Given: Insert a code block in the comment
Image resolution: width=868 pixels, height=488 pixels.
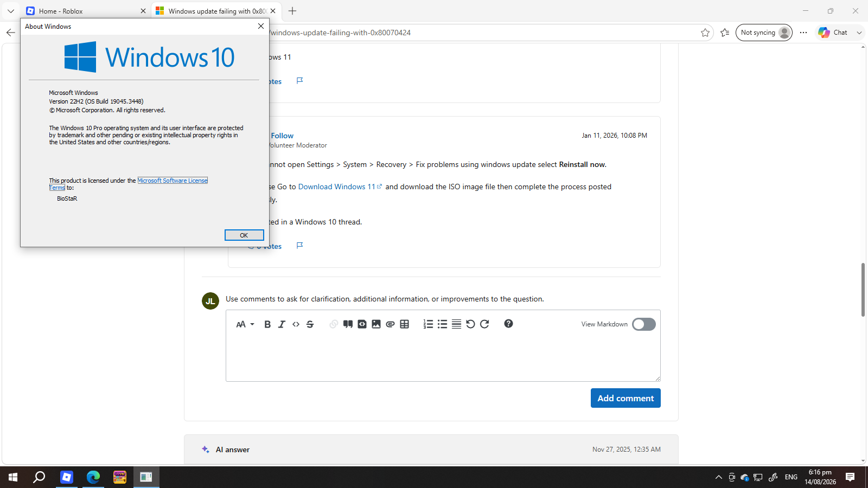Looking at the screenshot, I should coord(362,324).
